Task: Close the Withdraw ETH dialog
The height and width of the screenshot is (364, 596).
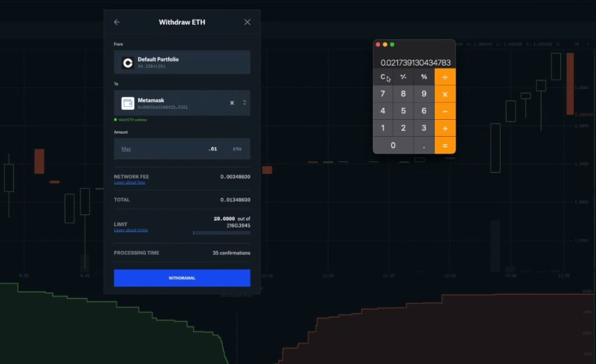Action: (247, 22)
